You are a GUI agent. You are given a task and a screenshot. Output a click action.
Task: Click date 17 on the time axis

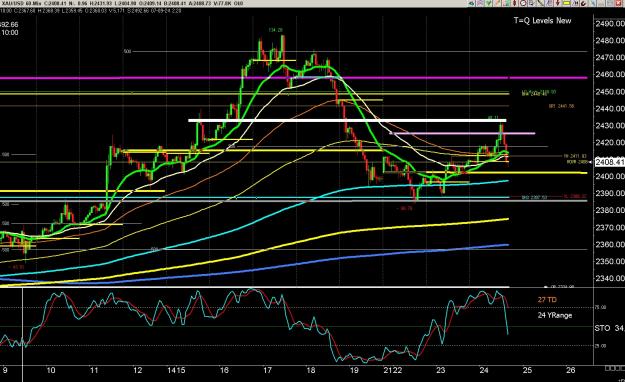pyautogui.click(x=267, y=370)
